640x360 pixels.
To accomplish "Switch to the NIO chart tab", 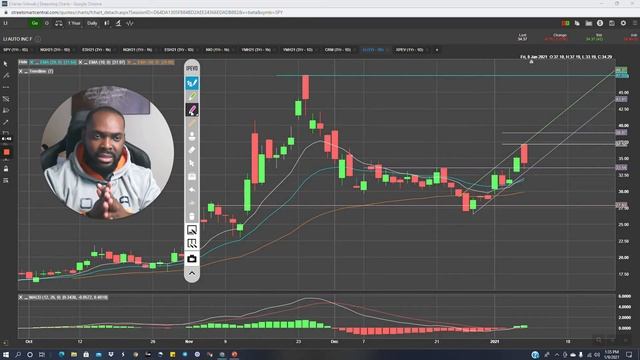I will (x=217, y=50).
